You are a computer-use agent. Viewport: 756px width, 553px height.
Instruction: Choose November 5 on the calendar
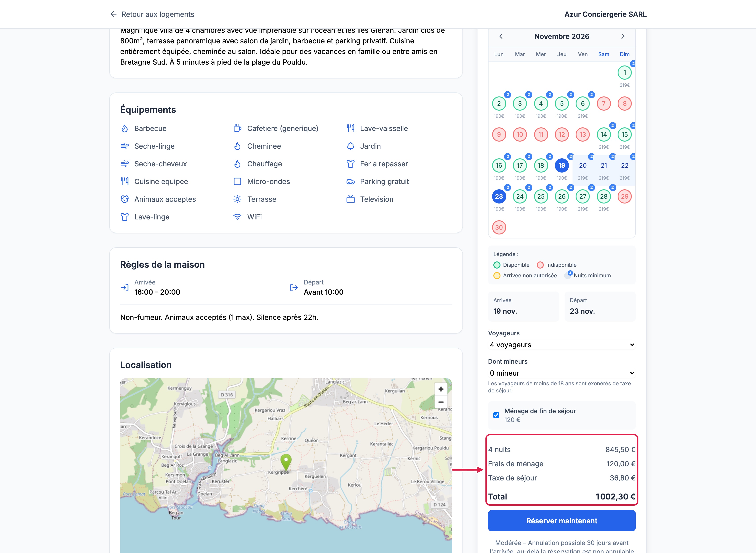(x=562, y=104)
